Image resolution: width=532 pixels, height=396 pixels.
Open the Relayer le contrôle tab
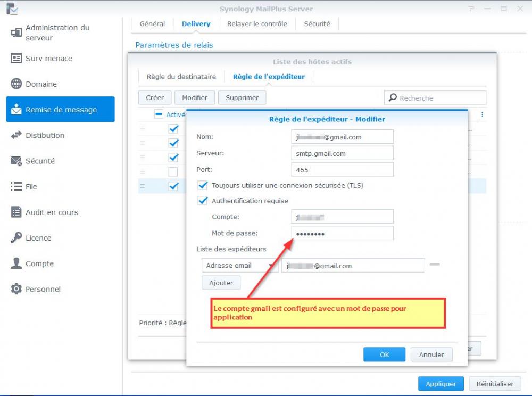(x=257, y=24)
